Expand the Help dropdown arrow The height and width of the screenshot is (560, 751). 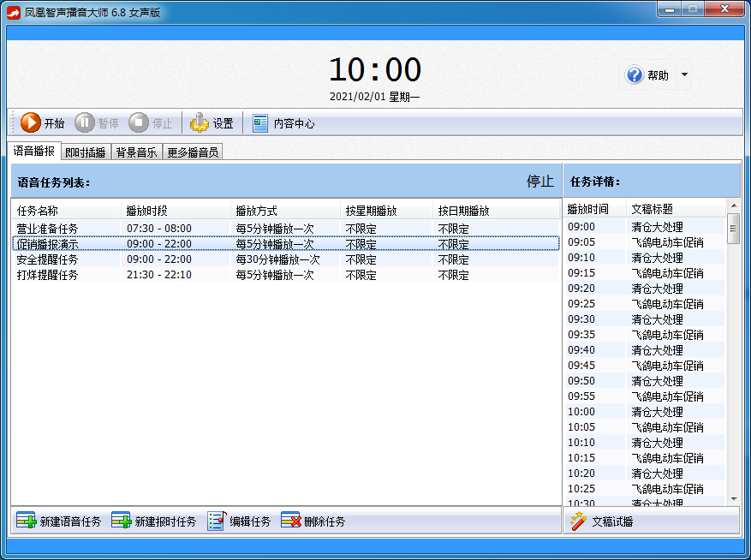pyautogui.click(x=684, y=75)
